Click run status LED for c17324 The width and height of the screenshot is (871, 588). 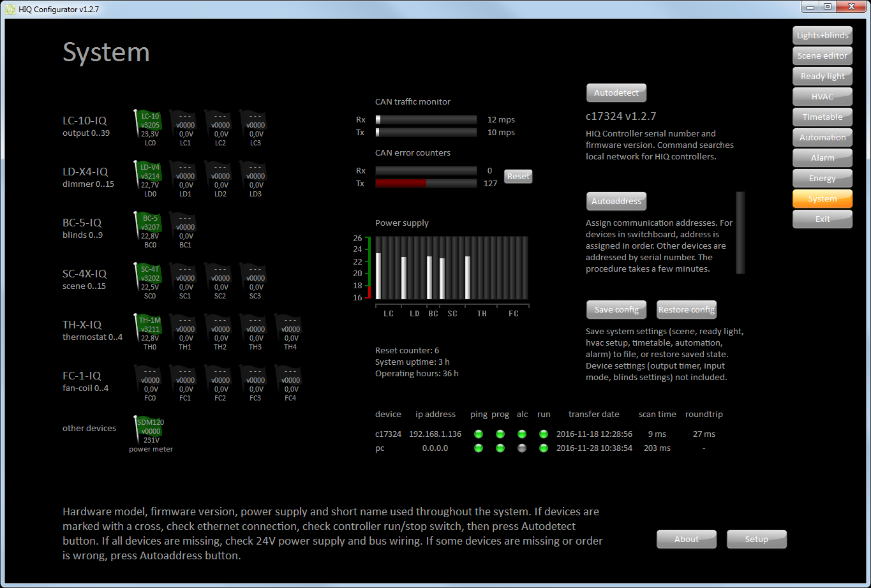544,434
